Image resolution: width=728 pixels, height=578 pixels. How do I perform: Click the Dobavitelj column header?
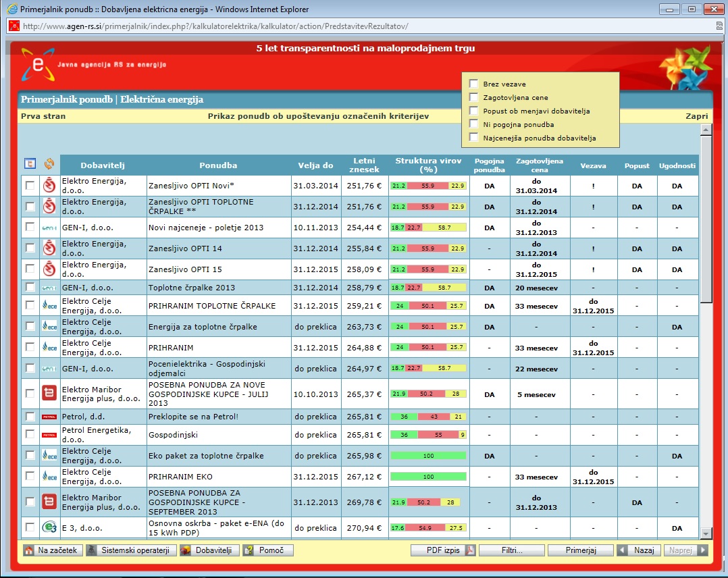point(103,165)
